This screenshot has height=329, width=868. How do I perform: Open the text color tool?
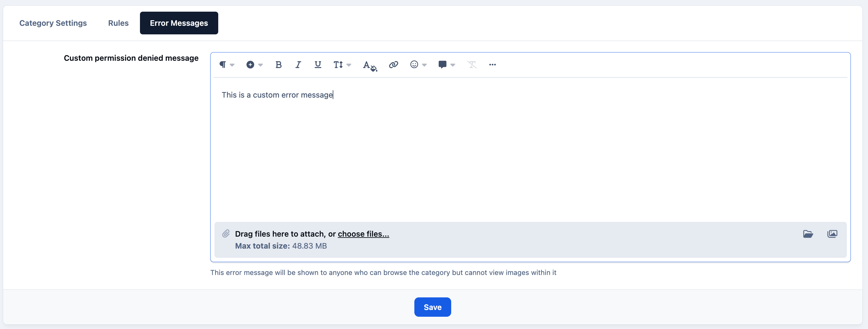tap(370, 65)
